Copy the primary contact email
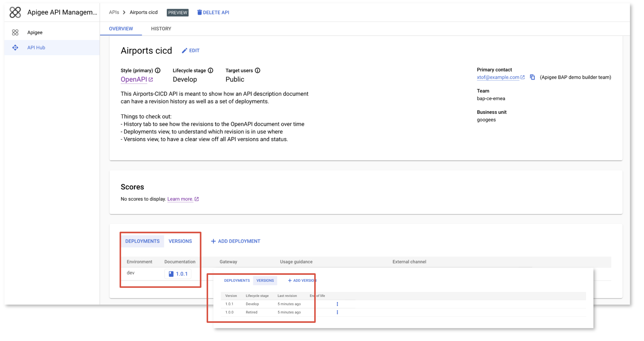644x341 pixels. [532, 77]
